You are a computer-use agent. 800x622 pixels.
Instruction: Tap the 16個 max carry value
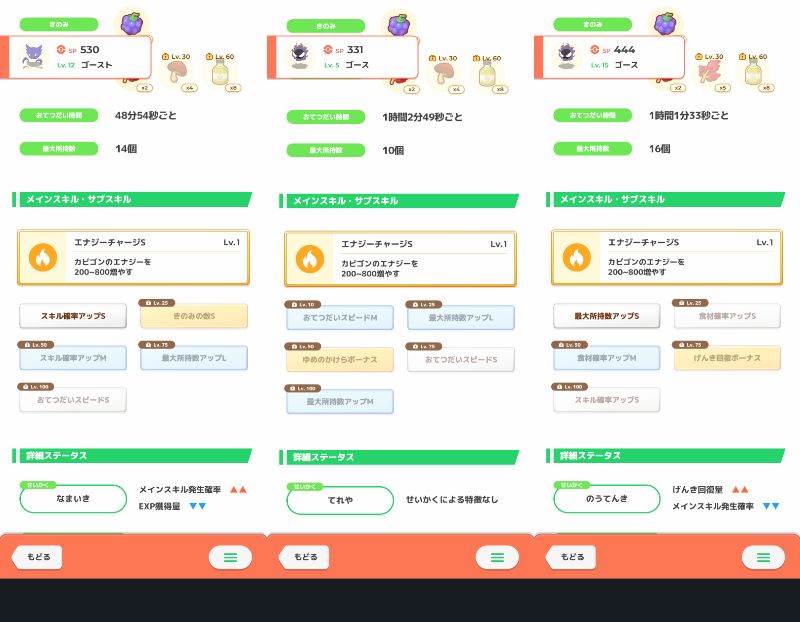[660, 148]
